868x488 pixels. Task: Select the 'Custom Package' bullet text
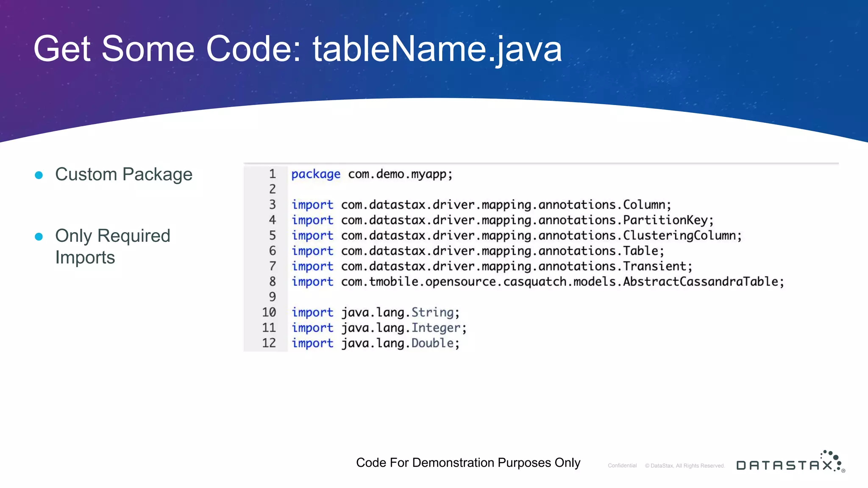pos(124,175)
